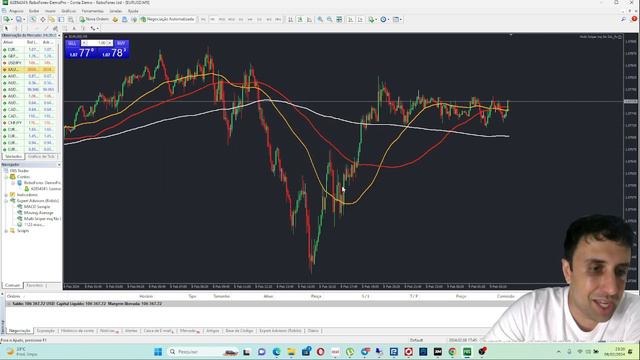Viewport: 640px width, 360px height.
Task: Select the M15 timeframe
Action: (222, 19)
